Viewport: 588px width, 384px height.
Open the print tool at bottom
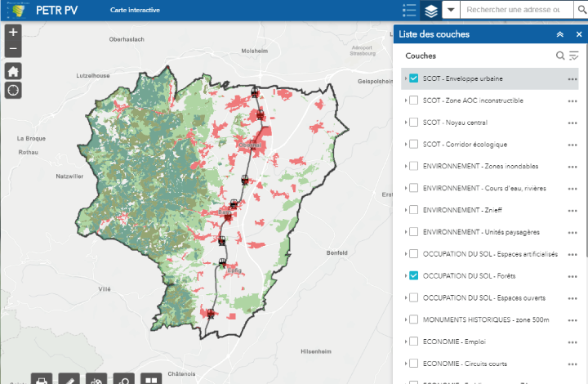tap(42, 379)
